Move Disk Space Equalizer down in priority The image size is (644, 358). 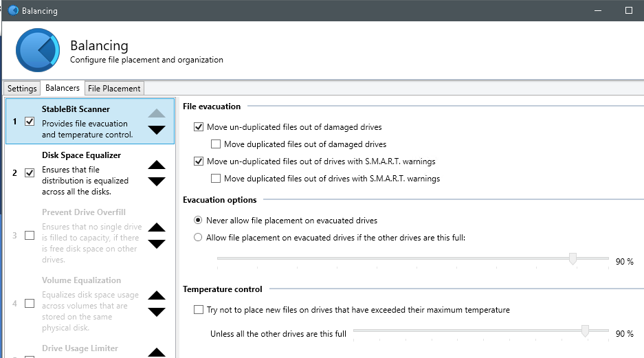point(157,181)
